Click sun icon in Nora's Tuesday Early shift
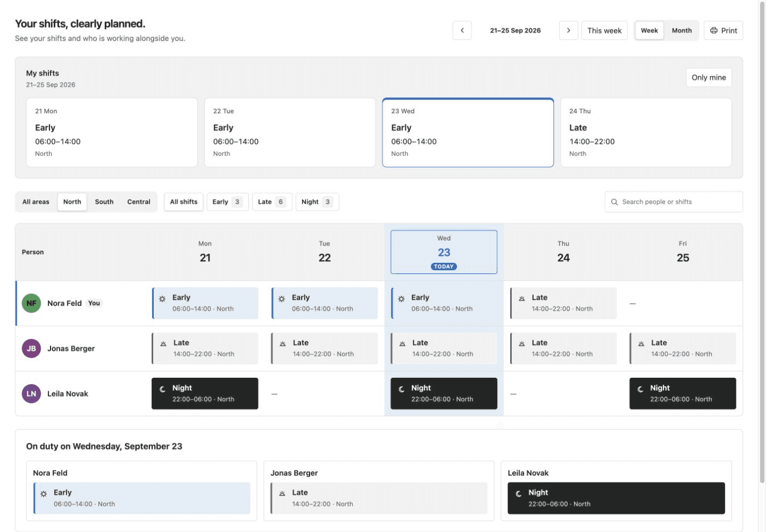 (282, 299)
